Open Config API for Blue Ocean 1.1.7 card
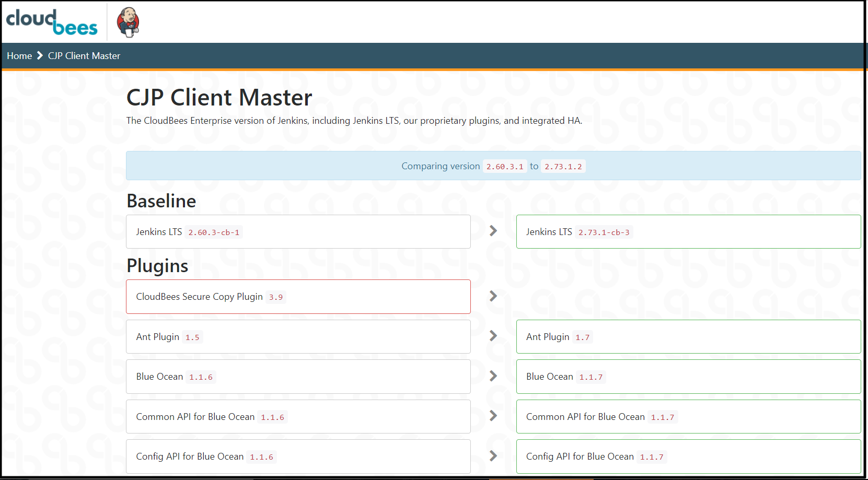Image resolution: width=868 pixels, height=480 pixels. [x=688, y=456]
